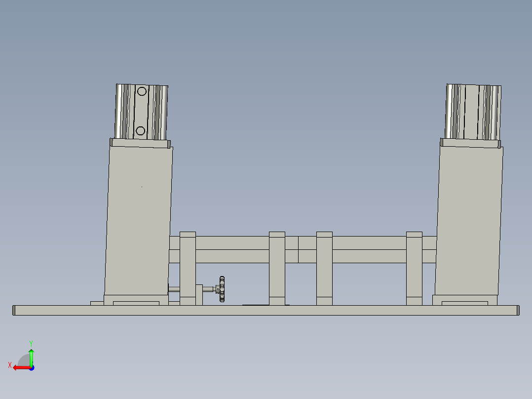This screenshot has height=399, width=532.
Task: Select the right pneumatic cylinder body
Action: (x=473, y=112)
